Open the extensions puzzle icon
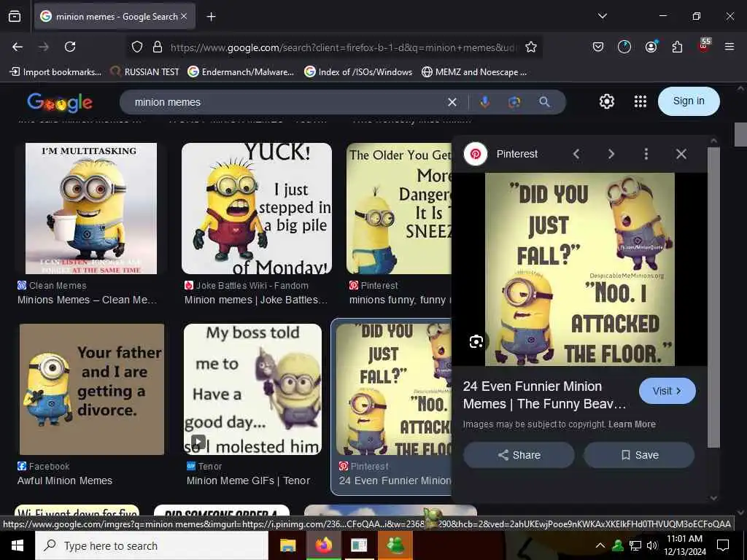Viewport: 747px width, 560px height. tap(677, 47)
